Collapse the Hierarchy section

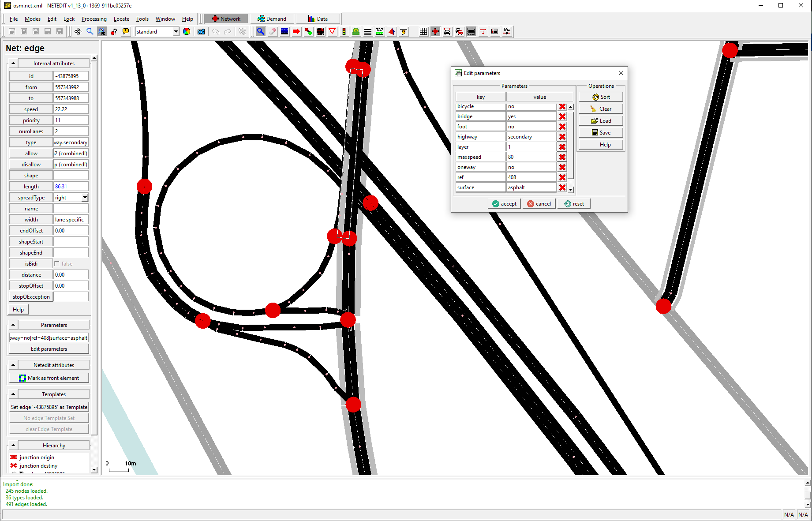tap(13, 446)
